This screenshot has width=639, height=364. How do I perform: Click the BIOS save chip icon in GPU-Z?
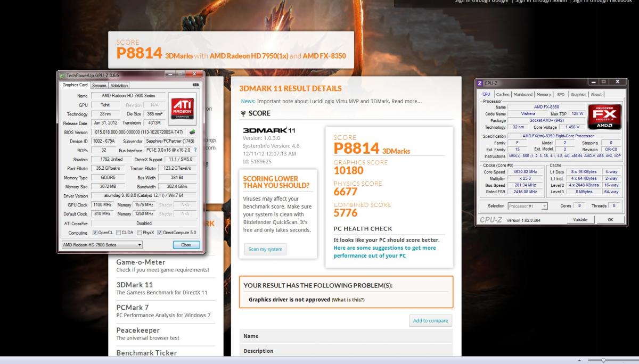(x=192, y=132)
